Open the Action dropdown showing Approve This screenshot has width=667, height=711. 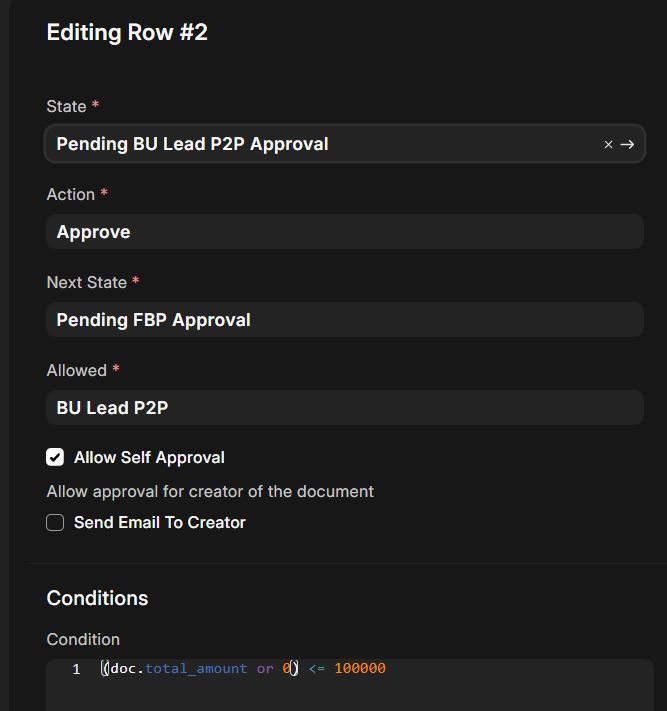click(x=344, y=232)
